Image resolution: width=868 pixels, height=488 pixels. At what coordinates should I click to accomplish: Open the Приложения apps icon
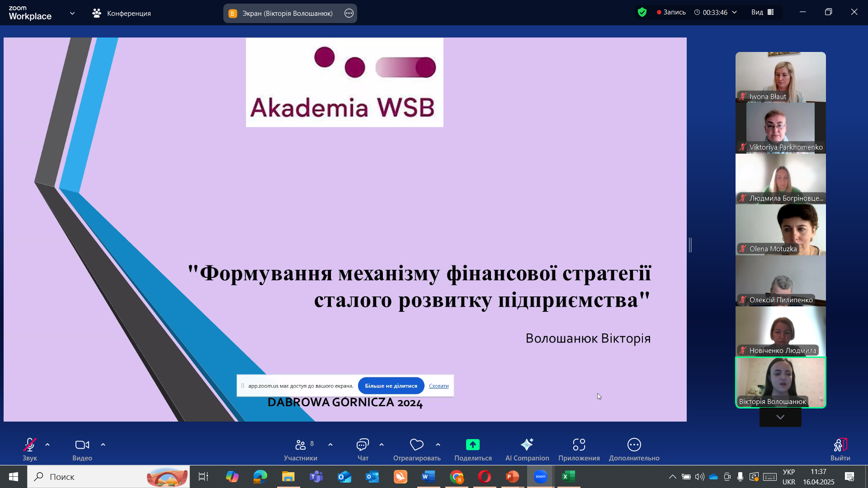tap(579, 445)
